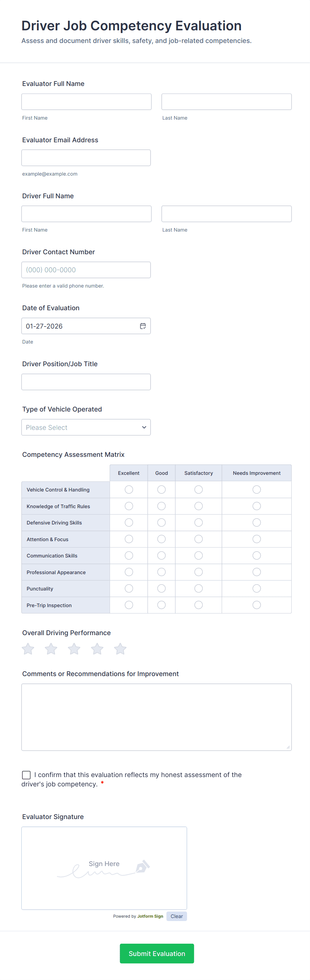Rate second star in Overall Driving Performance
The height and width of the screenshot is (980, 310).
coord(51,649)
